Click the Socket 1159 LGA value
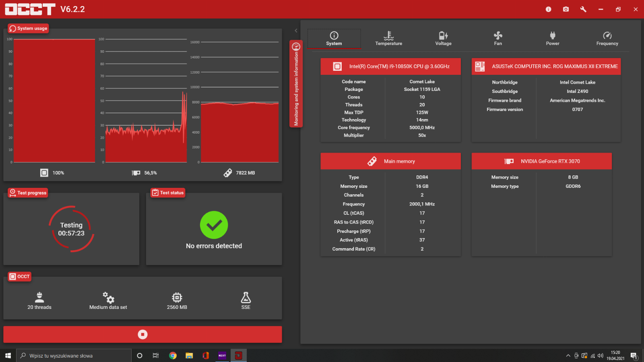The height and width of the screenshot is (362, 644). (x=422, y=89)
